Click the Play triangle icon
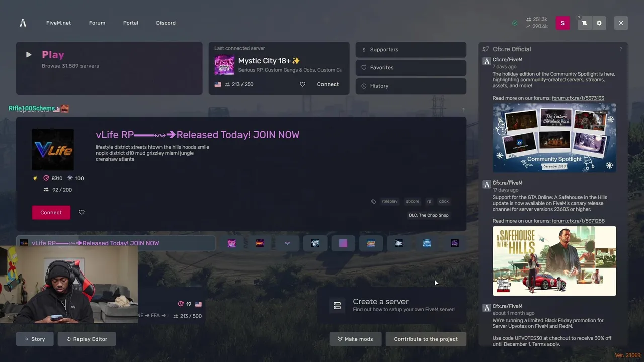The height and width of the screenshot is (362, 644). pos(29,55)
